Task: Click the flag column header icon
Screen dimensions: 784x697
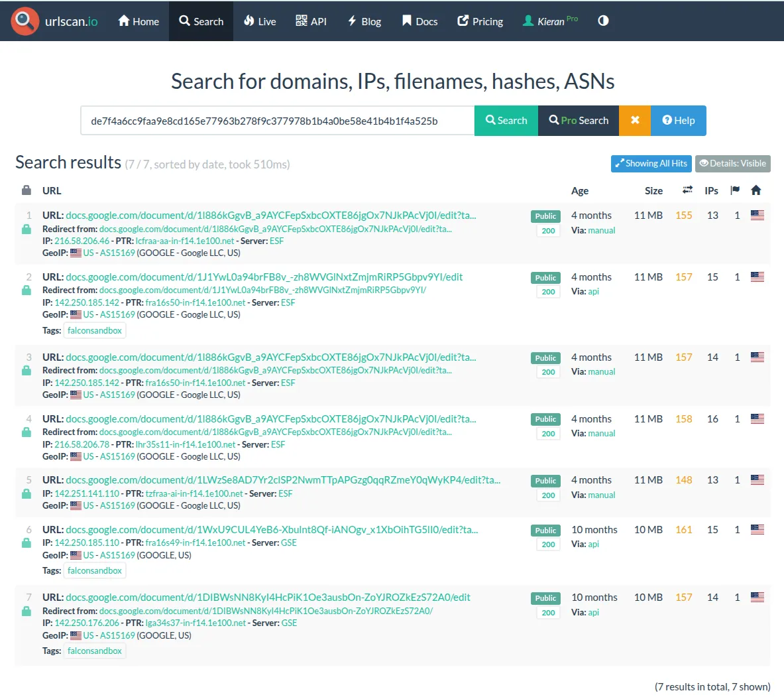Action: (x=734, y=190)
